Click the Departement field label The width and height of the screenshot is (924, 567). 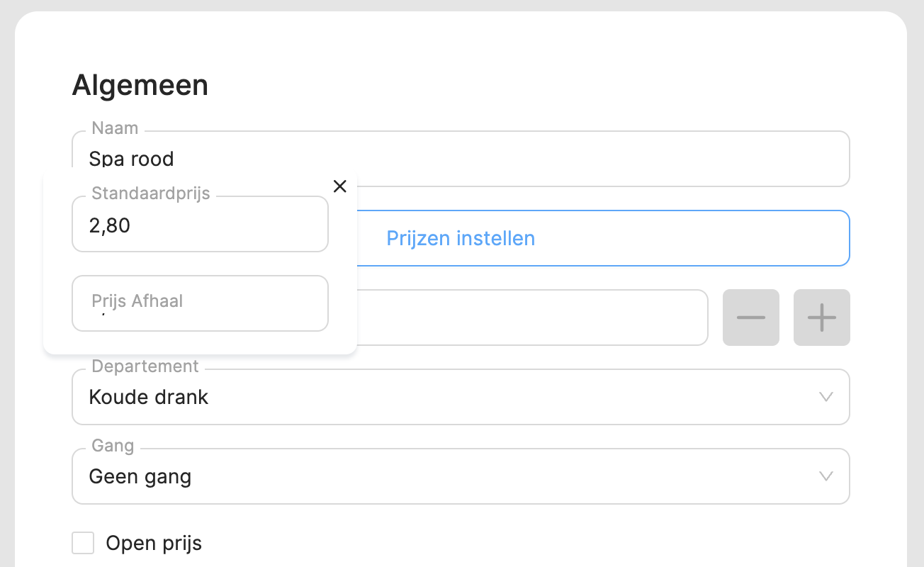(145, 366)
